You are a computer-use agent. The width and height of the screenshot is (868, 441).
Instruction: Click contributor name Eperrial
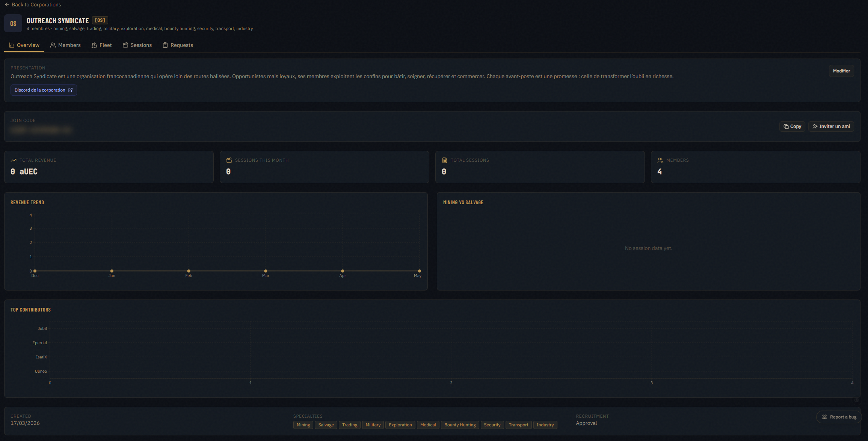pos(40,343)
